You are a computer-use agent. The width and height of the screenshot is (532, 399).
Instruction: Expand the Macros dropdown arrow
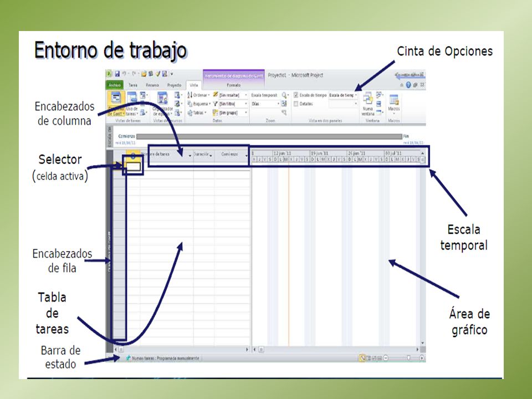(x=394, y=114)
